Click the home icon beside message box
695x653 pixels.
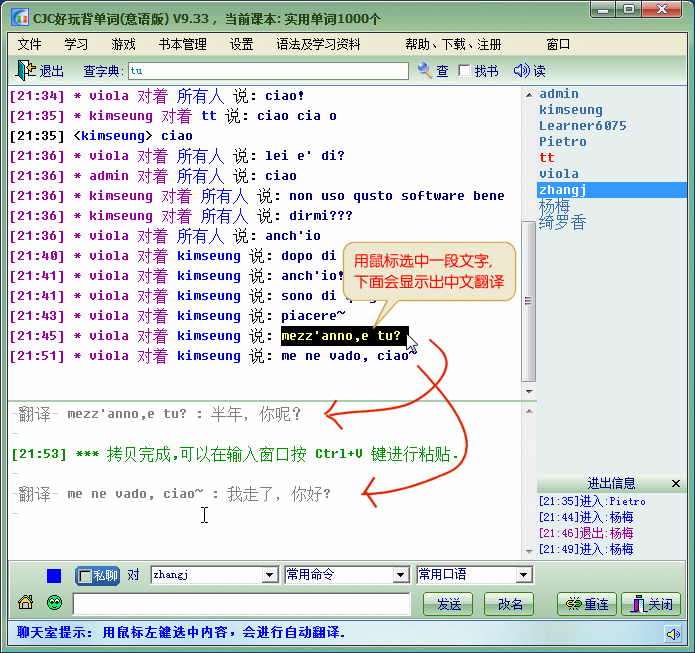pos(26,603)
